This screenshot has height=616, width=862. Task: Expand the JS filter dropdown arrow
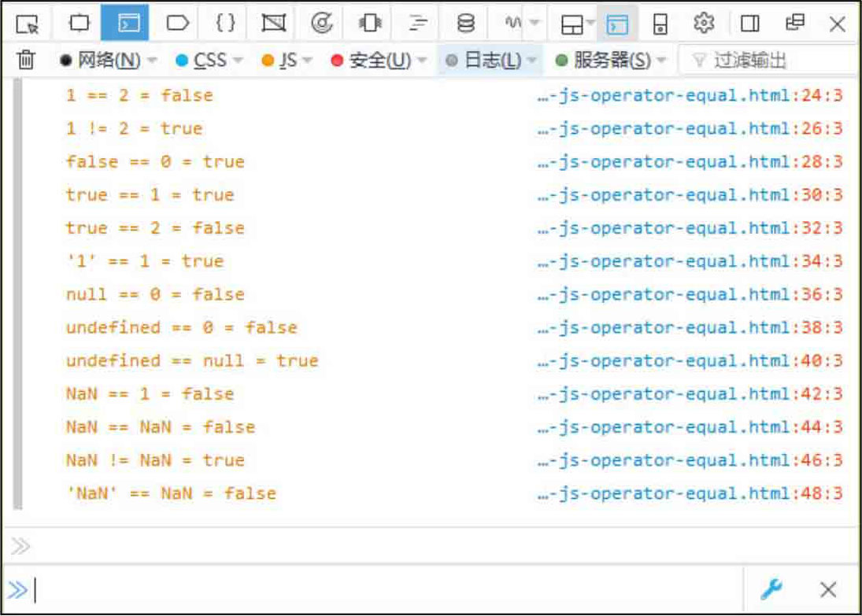tap(308, 61)
